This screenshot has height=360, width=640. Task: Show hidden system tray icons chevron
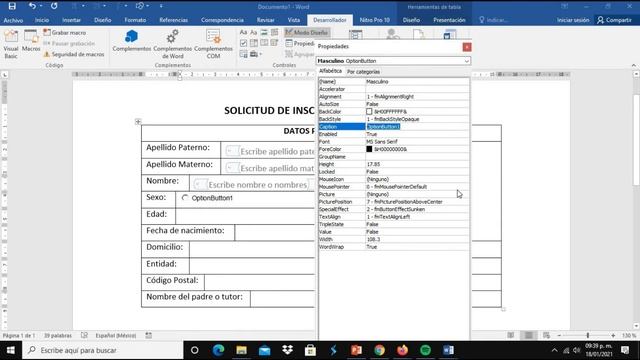click(x=554, y=350)
